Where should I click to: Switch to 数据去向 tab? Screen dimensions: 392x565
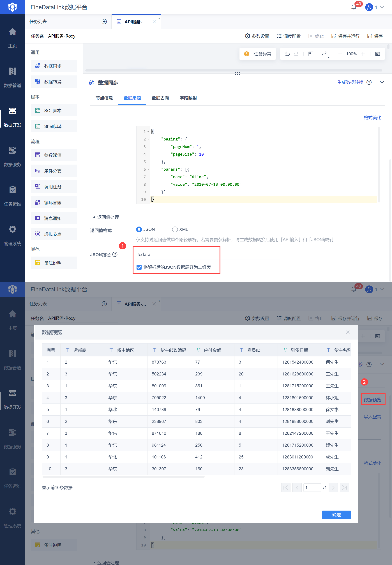click(x=160, y=98)
